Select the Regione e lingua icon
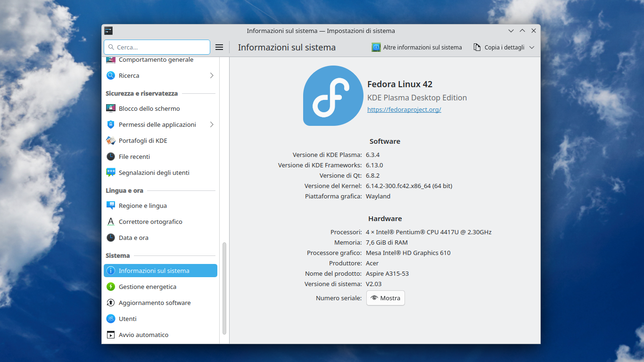 [110, 206]
